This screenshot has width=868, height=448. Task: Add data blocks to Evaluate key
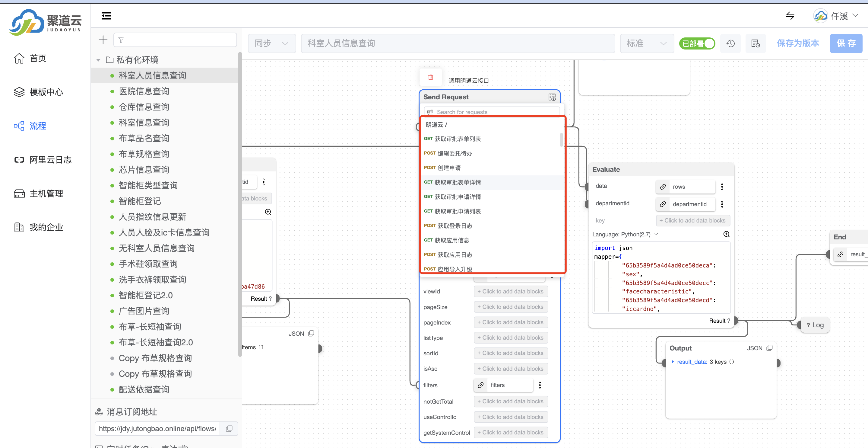[x=693, y=221]
